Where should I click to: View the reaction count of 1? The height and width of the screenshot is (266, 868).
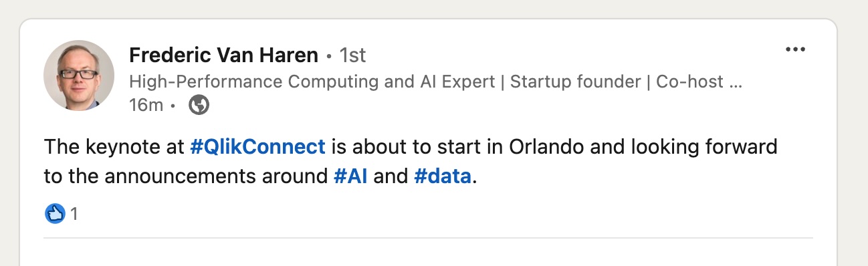tap(75, 215)
